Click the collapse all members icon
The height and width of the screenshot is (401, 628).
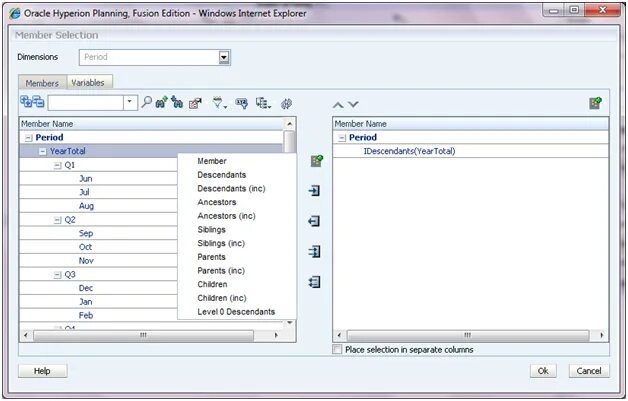click(x=38, y=102)
